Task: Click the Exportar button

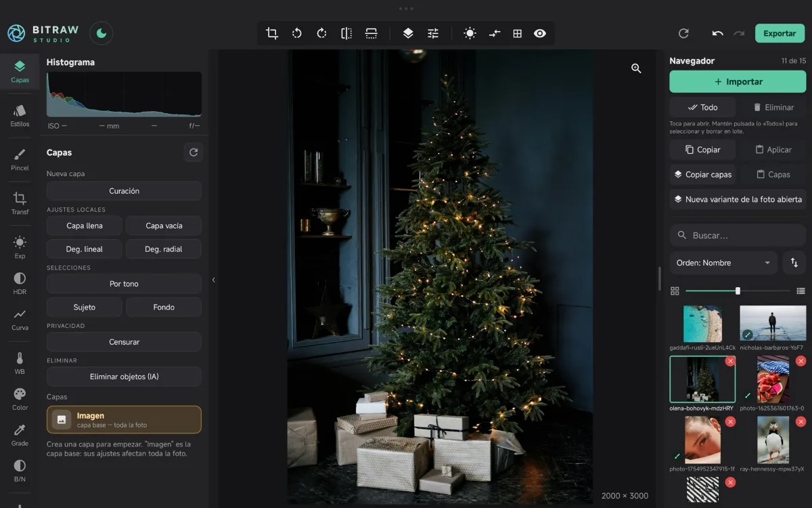Action: tap(780, 33)
